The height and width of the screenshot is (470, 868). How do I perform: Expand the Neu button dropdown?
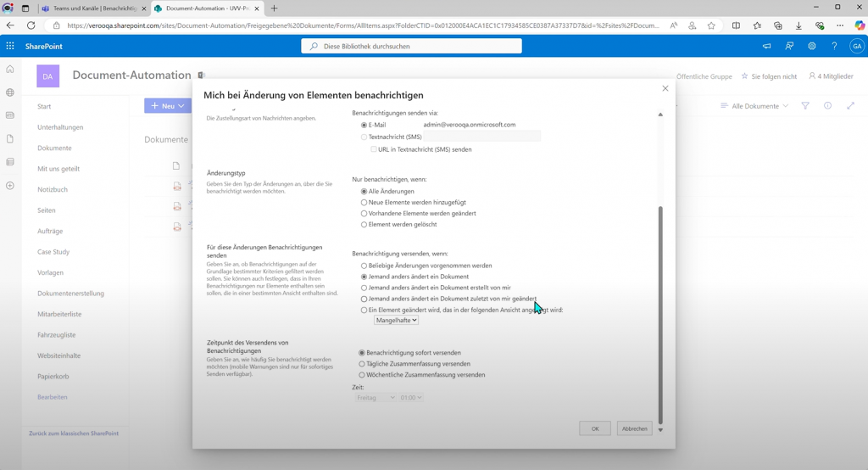pos(181,106)
